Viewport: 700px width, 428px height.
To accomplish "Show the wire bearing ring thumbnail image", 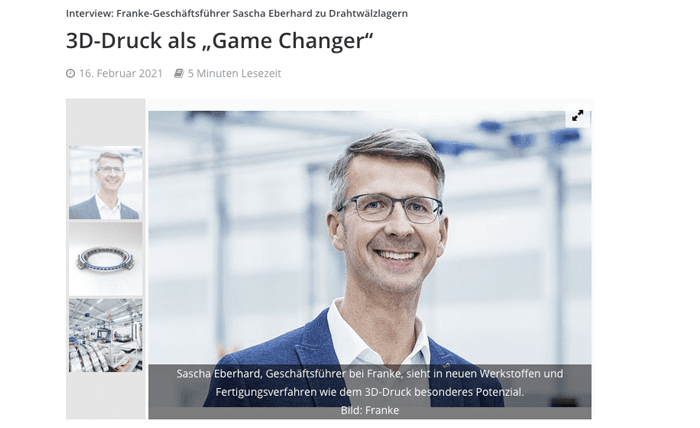I will point(105,259).
